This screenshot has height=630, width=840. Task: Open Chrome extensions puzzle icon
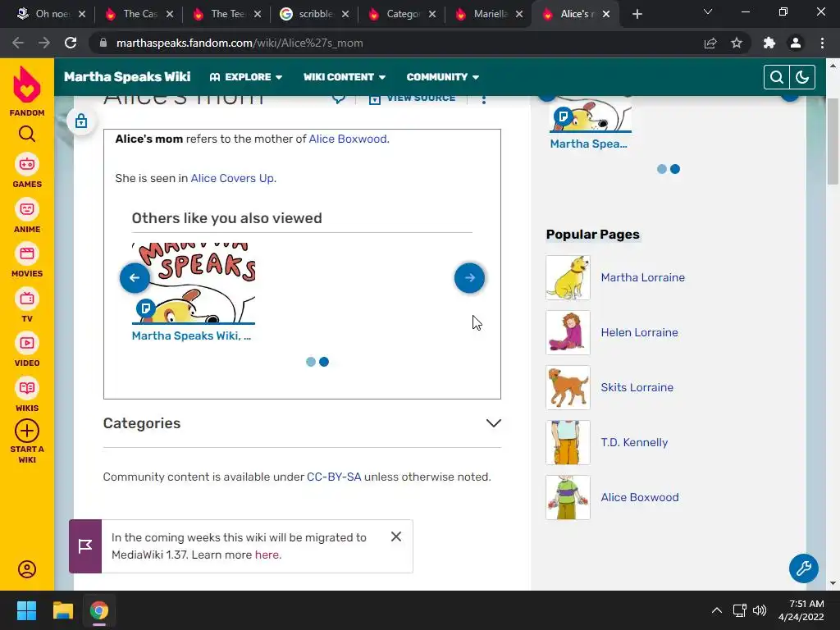coord(769,43)
